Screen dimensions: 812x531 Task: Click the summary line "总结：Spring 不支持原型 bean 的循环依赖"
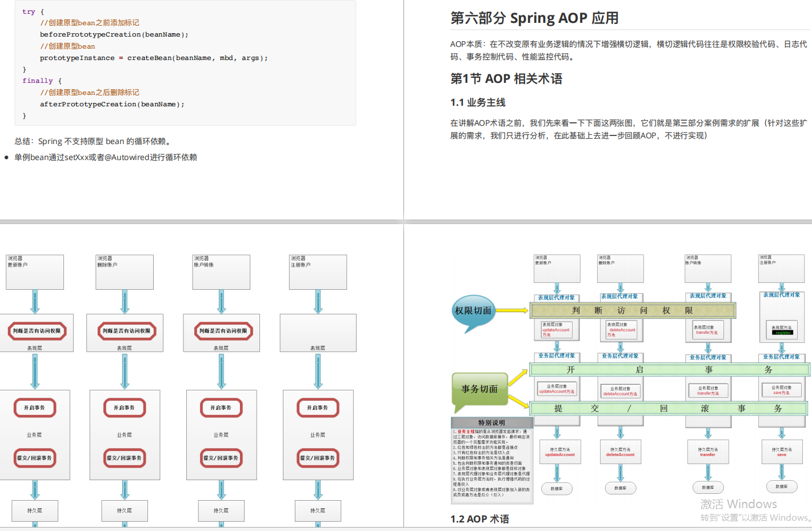pos(93,141)
